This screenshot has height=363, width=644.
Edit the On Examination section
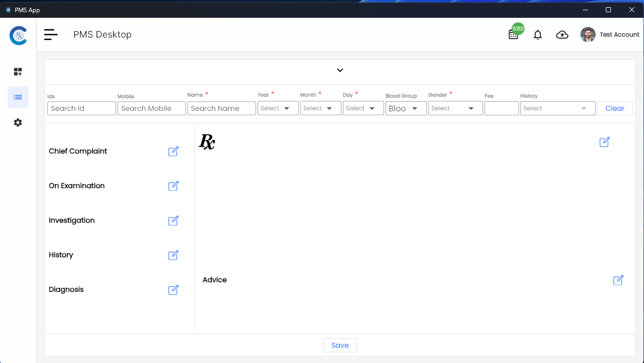(173, 186)
